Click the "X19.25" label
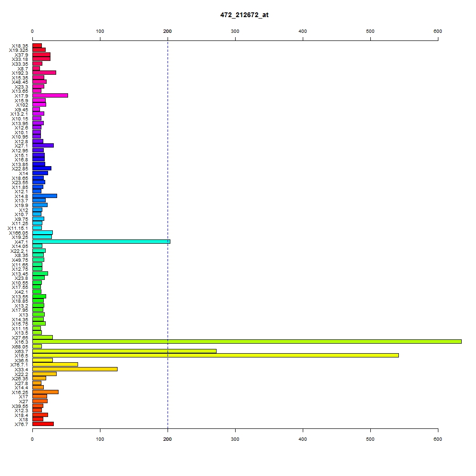The image size is (476, 476). pos(20,237)
